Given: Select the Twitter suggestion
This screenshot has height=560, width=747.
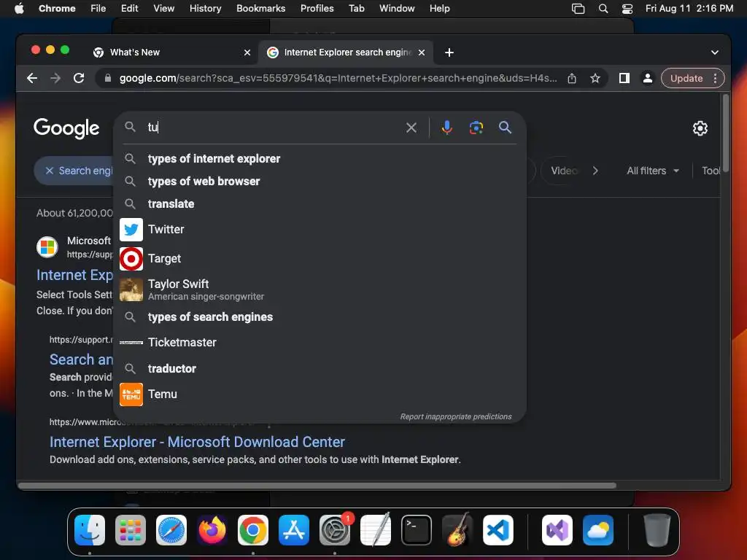Looking at the screenshot, I should (320, 230).
